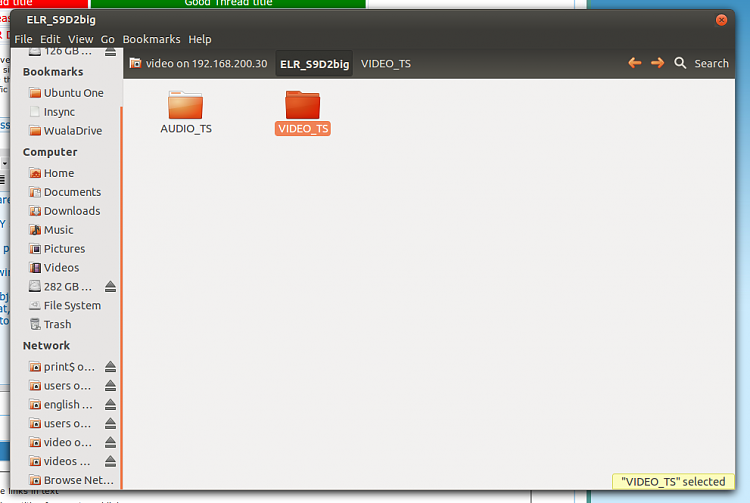750x503 pixels.
Task: Open File System label in sidebar
Action: click(72, 306)
